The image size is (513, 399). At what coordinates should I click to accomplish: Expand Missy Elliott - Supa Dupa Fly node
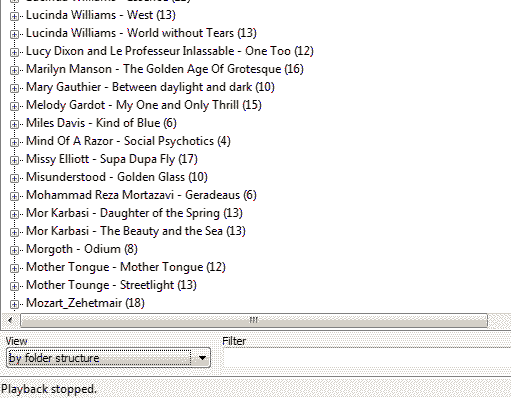14,160
